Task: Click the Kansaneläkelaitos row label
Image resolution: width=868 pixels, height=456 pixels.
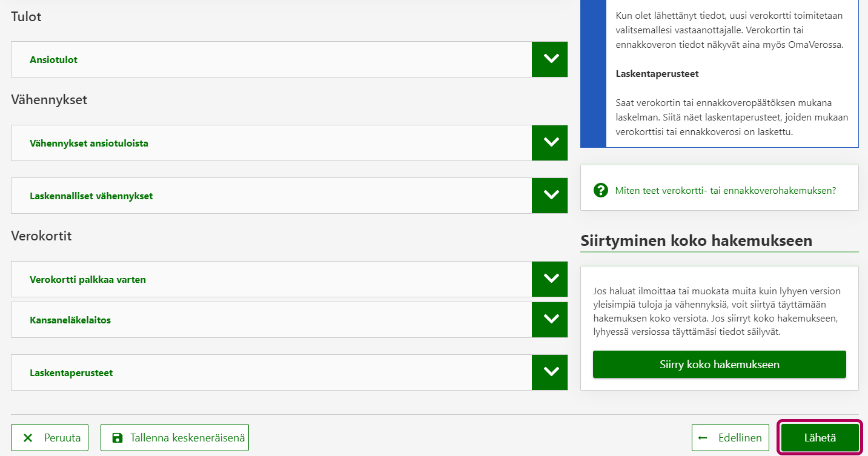Action: click(x=70, y=320)
